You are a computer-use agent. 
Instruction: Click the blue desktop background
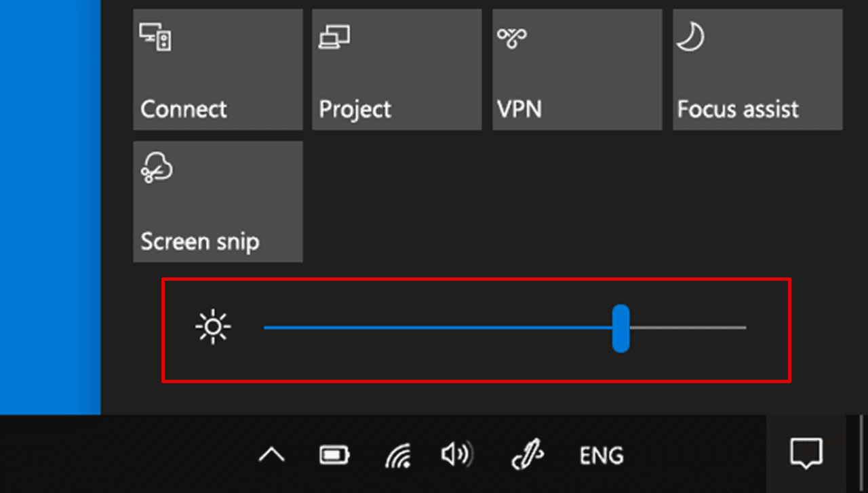[50, 203]
